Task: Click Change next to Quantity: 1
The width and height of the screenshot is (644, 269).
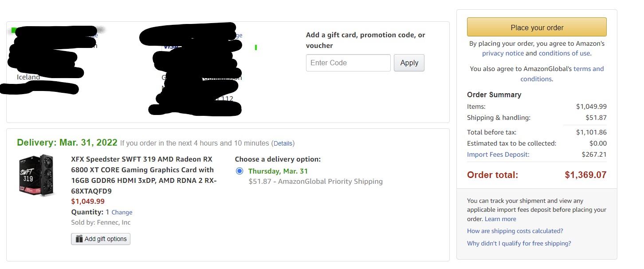Action: coord(122,213)
